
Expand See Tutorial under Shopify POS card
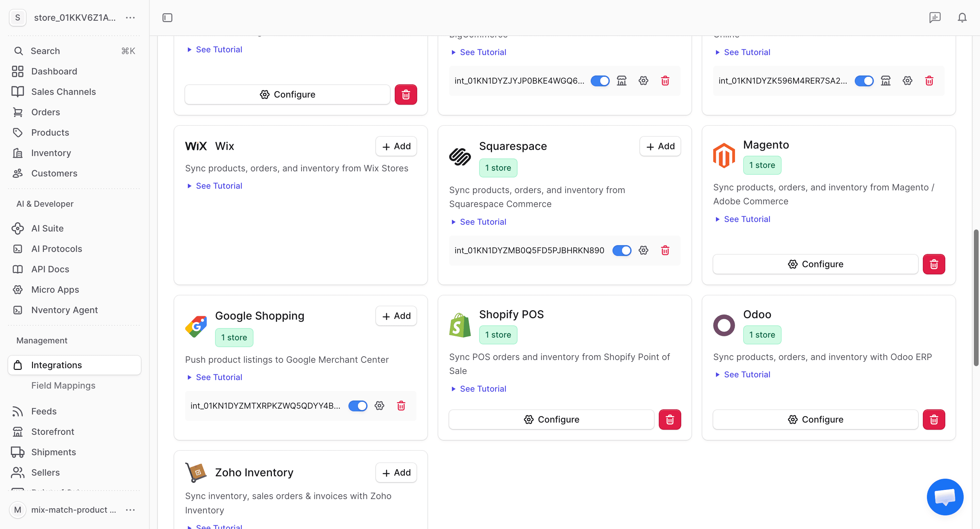[479, 389]
